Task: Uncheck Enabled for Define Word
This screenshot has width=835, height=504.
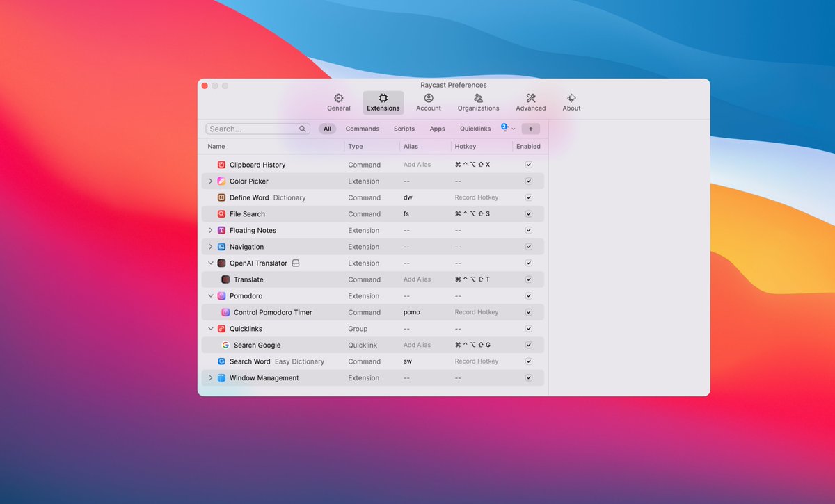Action: [529, 197]
